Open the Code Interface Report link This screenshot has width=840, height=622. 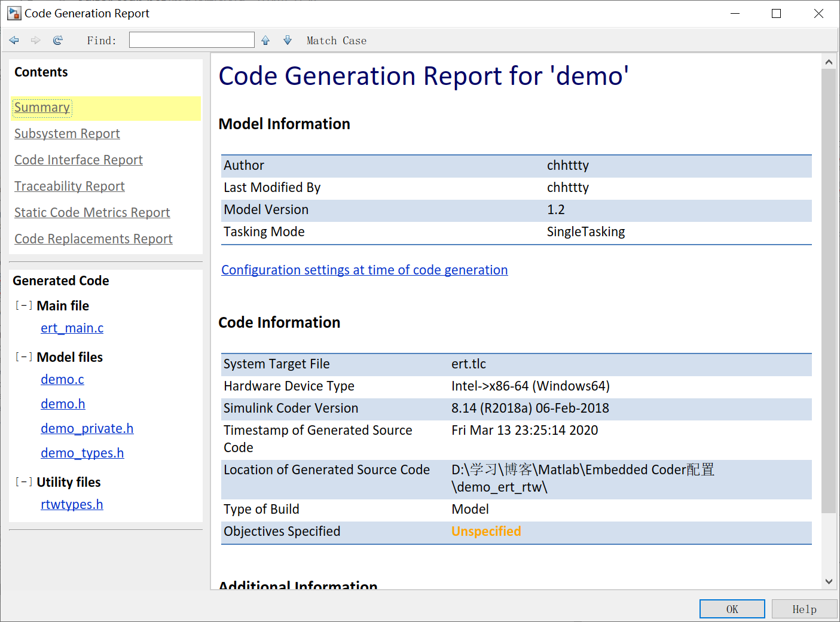tap(78, 160)
